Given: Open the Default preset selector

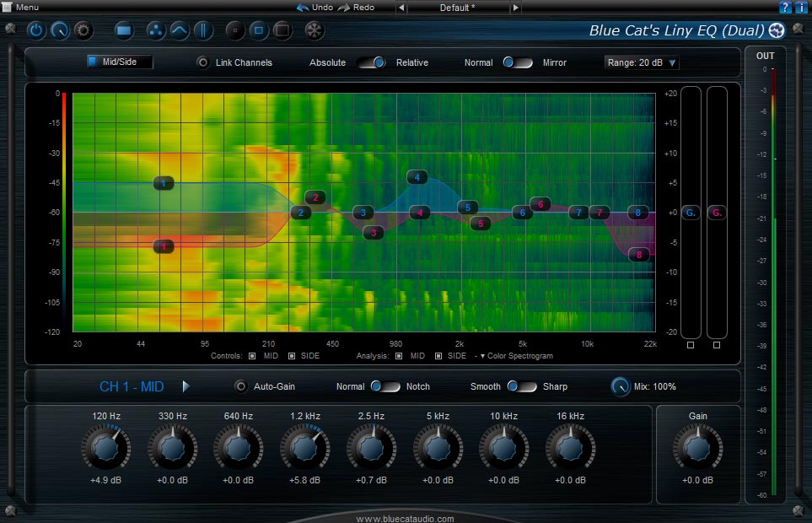Looking at the screenshot, I should 456,8.
